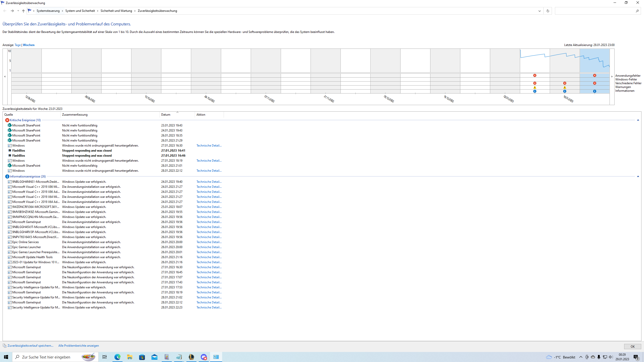Switch the chart view to Wochen
This screenshot has width=644, height=362.
(29, 45)
